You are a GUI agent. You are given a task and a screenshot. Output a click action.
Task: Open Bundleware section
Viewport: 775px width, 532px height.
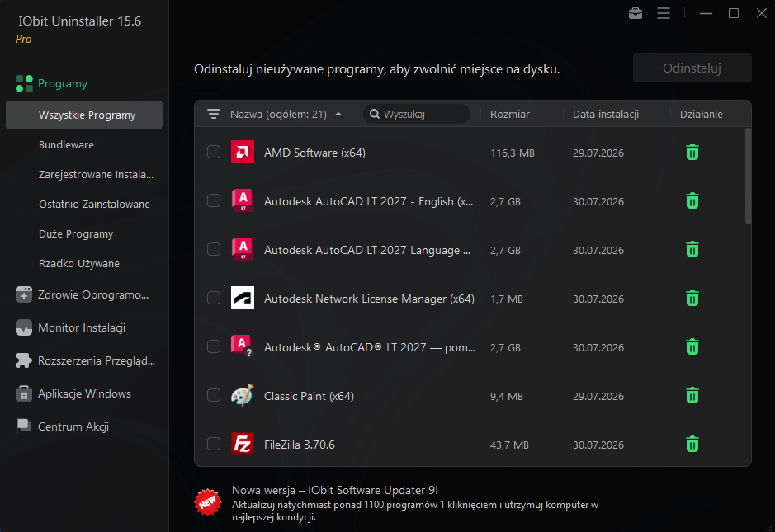[x=66, y=144]
